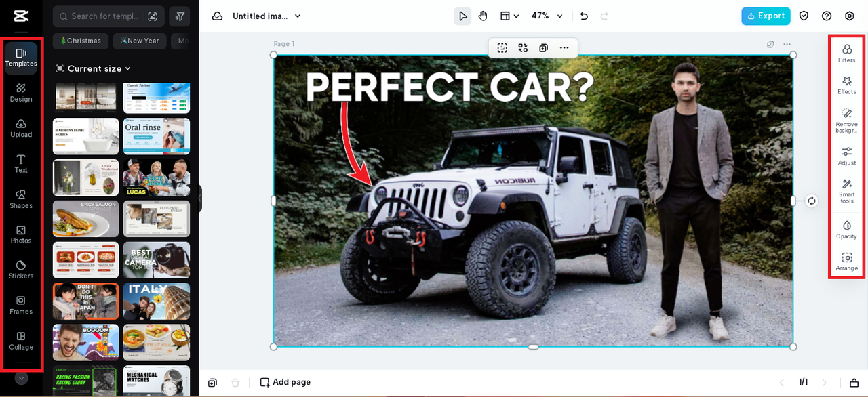Image resolution: width=868 pixels, height=397 pixels.
Task: Open the Shapes panel
Action: (x=21, y=199)
